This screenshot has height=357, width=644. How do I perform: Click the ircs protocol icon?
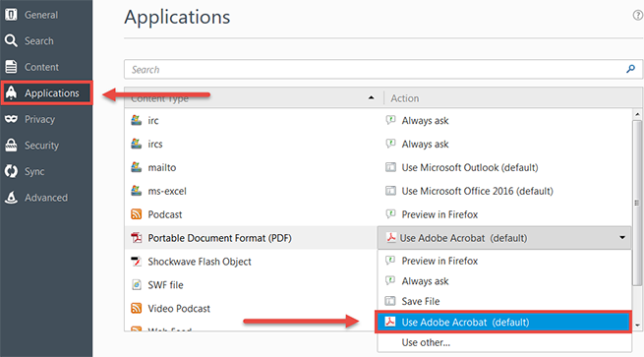coord(137,144)
